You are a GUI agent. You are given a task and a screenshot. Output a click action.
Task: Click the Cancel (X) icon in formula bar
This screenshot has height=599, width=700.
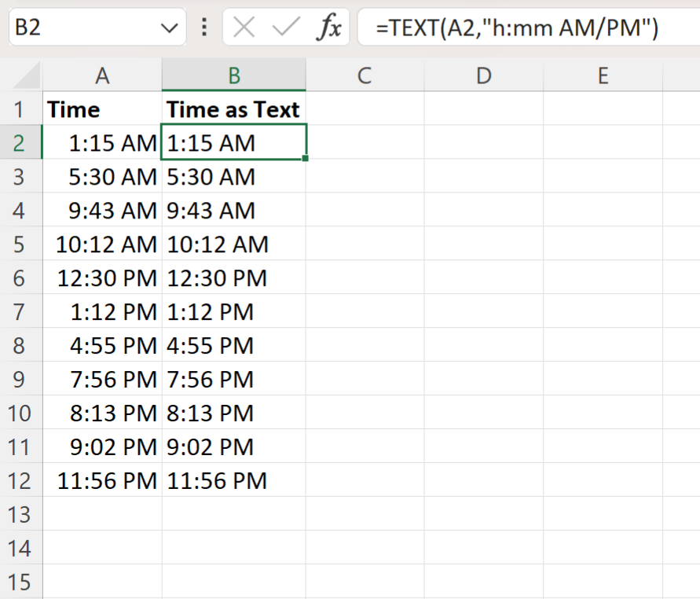(244, 26)
